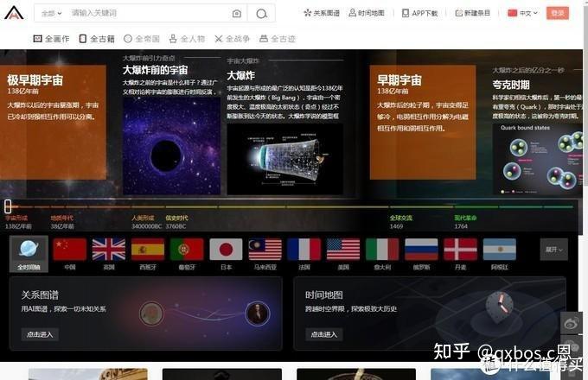The image size is (588, 380).
Task: Select the United States flag
Action: [343, 250]
